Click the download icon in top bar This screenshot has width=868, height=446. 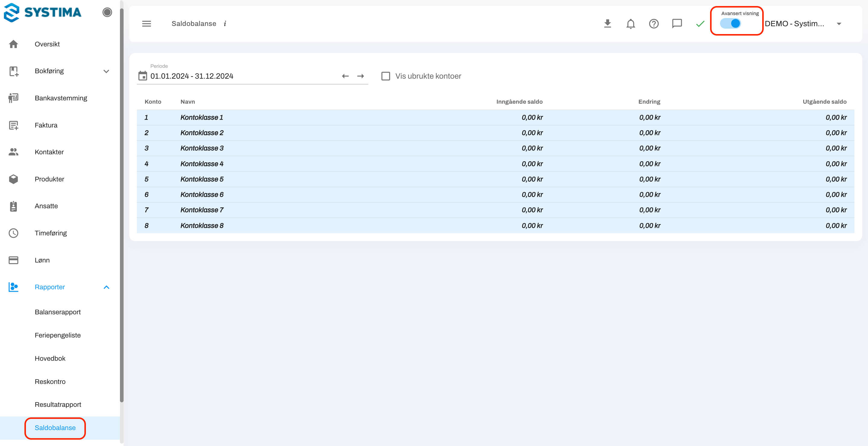tap(607, 24)
